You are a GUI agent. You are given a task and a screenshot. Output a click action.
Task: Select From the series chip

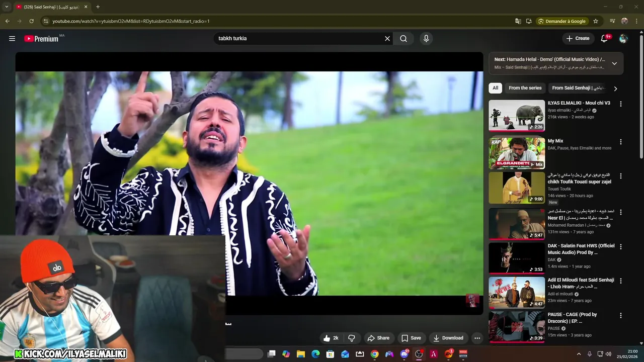(x=525, y=88)
